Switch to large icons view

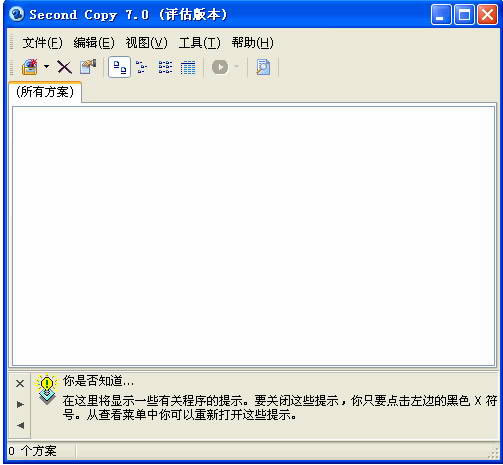point(120,67)
